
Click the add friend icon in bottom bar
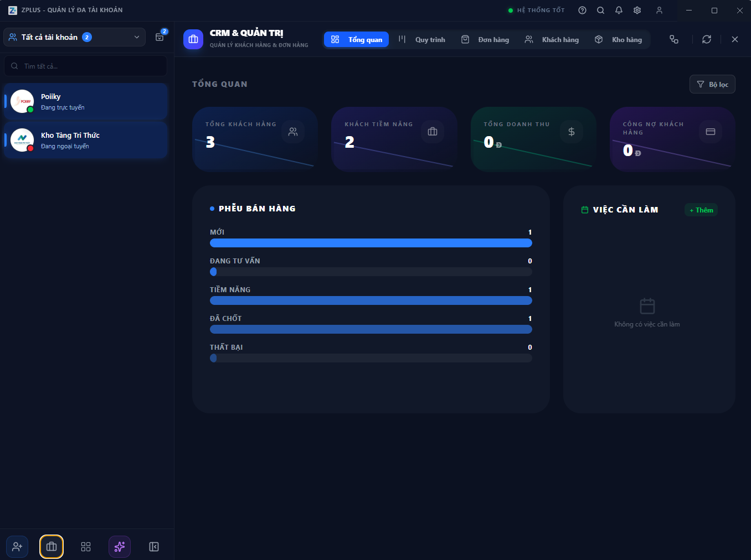click(17, 547)
